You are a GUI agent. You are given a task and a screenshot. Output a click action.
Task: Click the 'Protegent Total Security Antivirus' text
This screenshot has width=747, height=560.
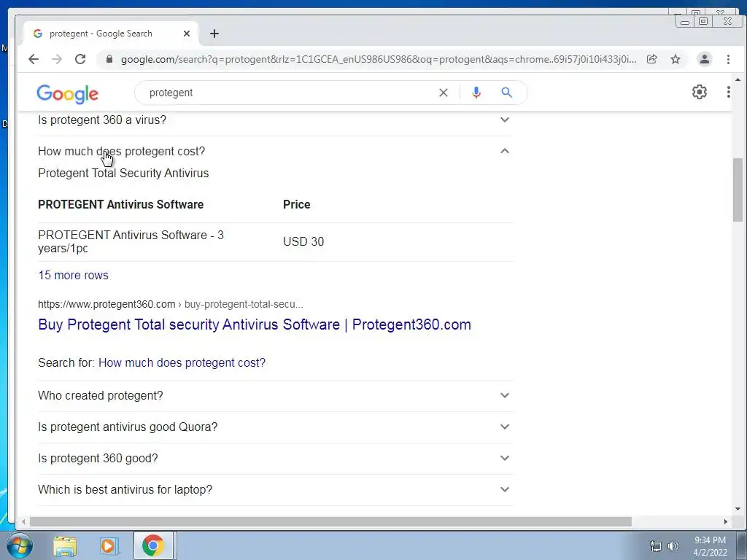tap(123, 174)
